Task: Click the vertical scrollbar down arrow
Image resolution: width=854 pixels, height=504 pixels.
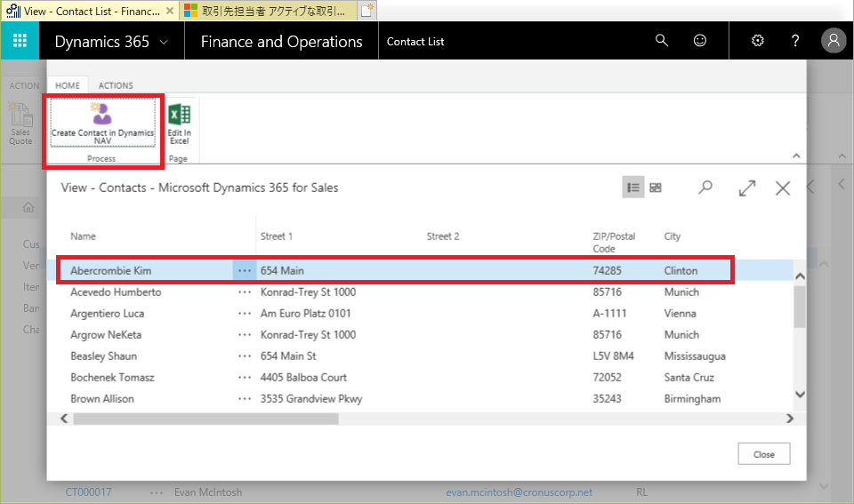Action: point(800,394)
